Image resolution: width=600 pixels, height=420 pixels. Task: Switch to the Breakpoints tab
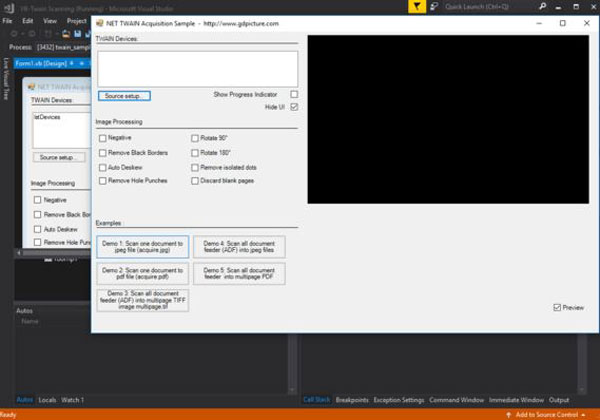353,400
